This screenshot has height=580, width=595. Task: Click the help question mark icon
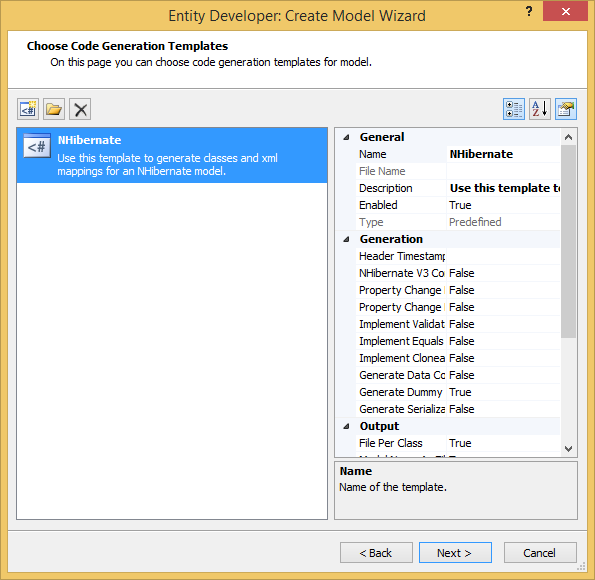coord(529,11)
